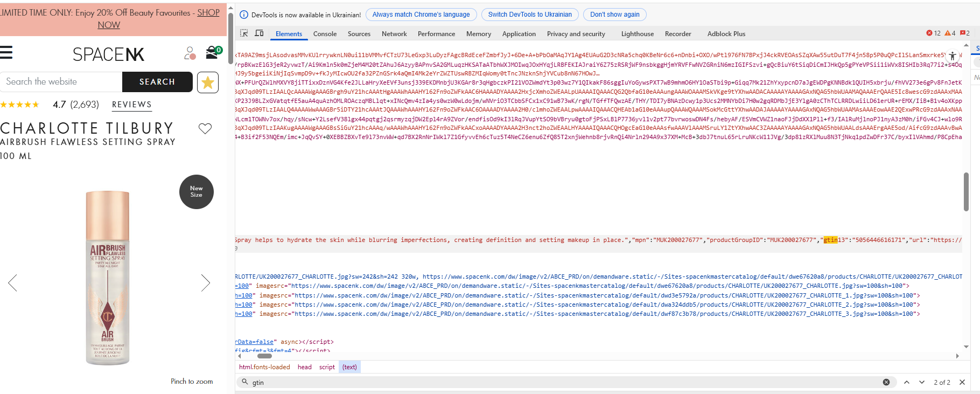The height and width of the screenshot is (394, 980).
Task: Open the Sources tab
Action: pos(359,34)
